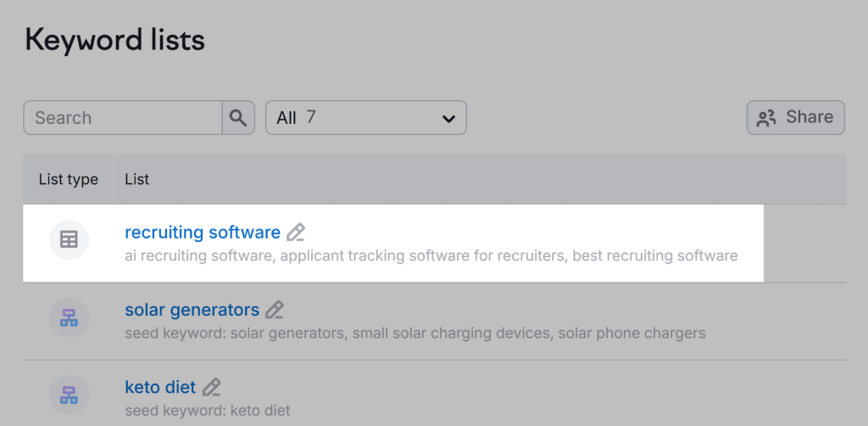
Task: Focus the Search input field
Action: 123,118
